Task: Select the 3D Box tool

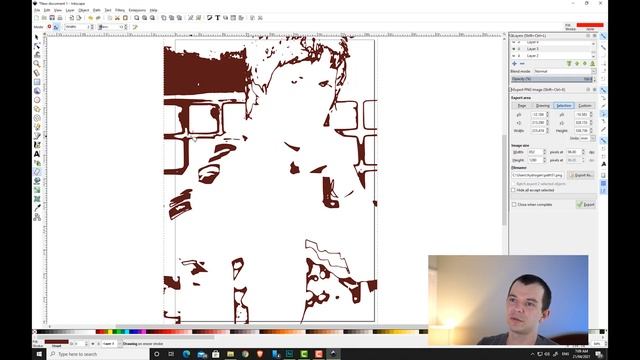Action: click(x=37, y=91)
